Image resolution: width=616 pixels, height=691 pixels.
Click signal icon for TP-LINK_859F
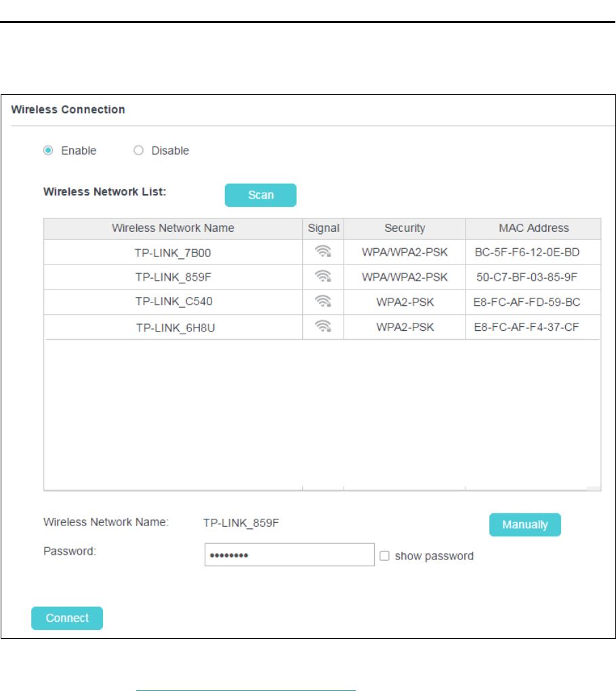323,276
